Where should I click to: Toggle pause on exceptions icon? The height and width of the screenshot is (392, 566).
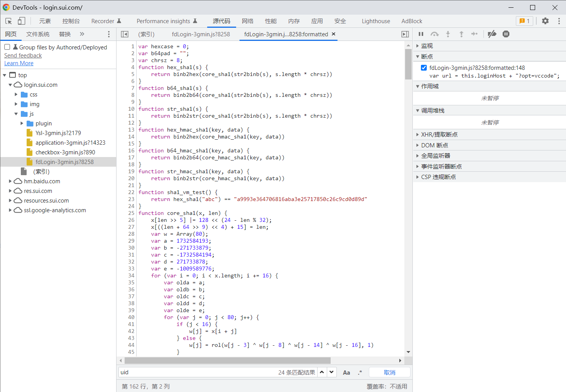(506, 34)
